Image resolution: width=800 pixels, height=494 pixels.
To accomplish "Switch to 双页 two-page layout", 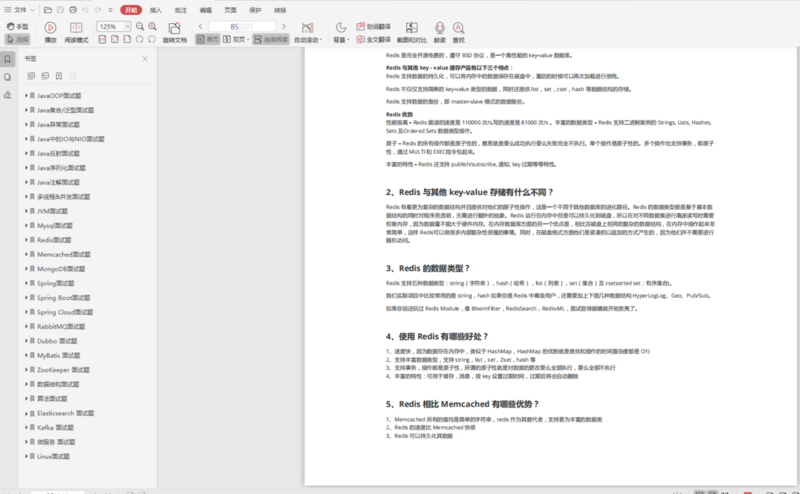I will pyautogui.click(x=236, y=39).
